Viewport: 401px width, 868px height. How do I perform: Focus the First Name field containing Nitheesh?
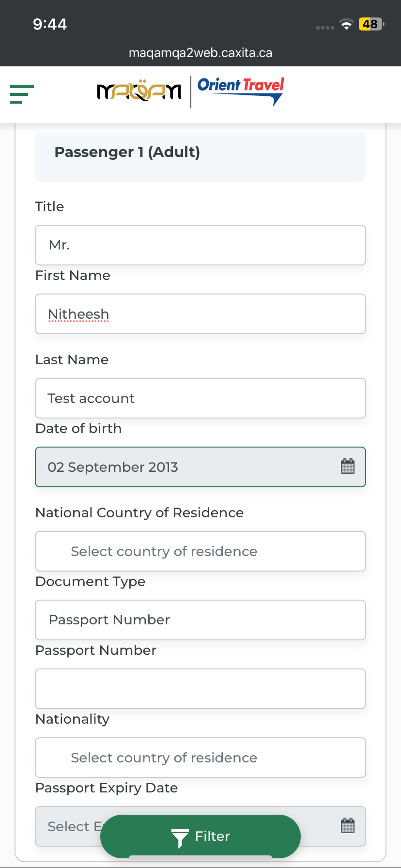(x=200, y=314)
